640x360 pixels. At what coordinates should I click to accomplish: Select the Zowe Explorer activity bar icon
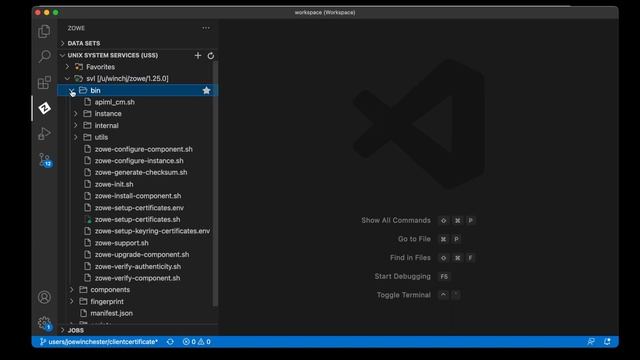[44, 108]
